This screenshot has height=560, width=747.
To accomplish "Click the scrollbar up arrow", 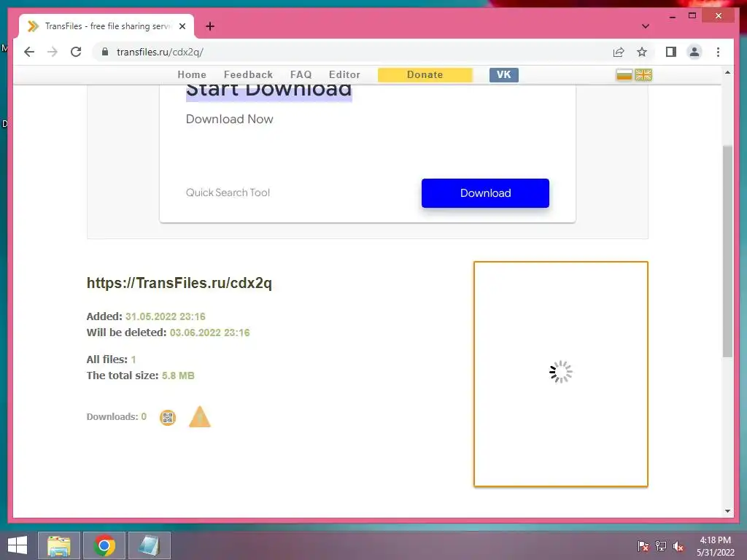I will coord(727,72).
